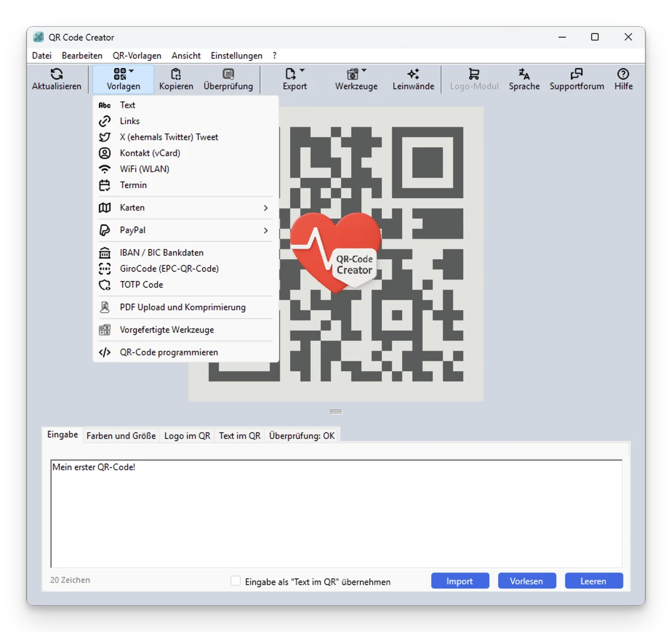Click the Leinwände canvas icon
This screenshot has height=632, width=672.
[413, 74]
